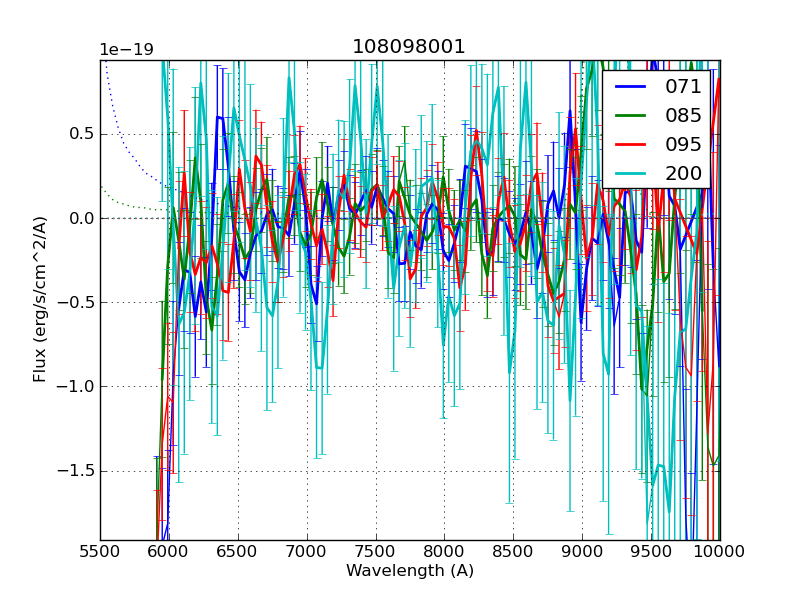Click the −1.0 y-axis tick label
The width and height of the screenshot is (800, 600).
point(74,387)
